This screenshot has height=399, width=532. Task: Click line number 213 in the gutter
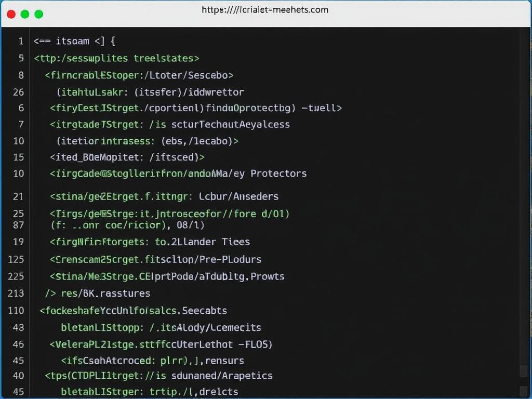click(16, 294)
